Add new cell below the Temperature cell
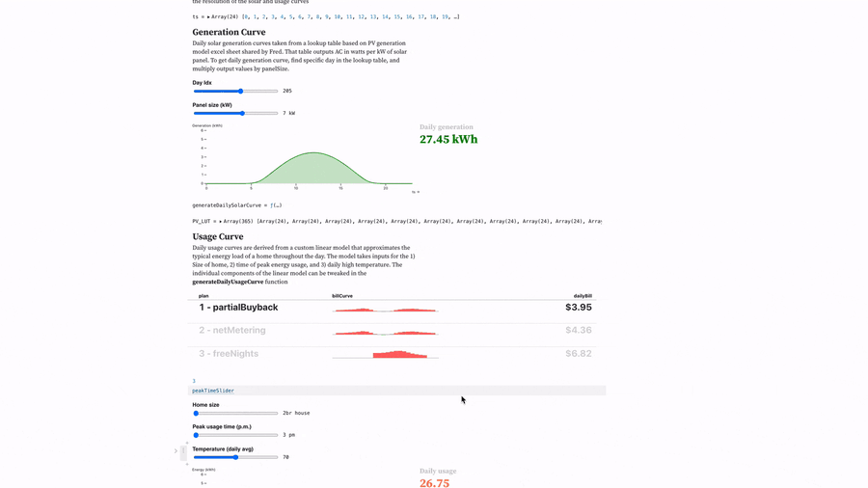Image resolution: width=868 pixels, height=488 pixels. pos(187,464)
